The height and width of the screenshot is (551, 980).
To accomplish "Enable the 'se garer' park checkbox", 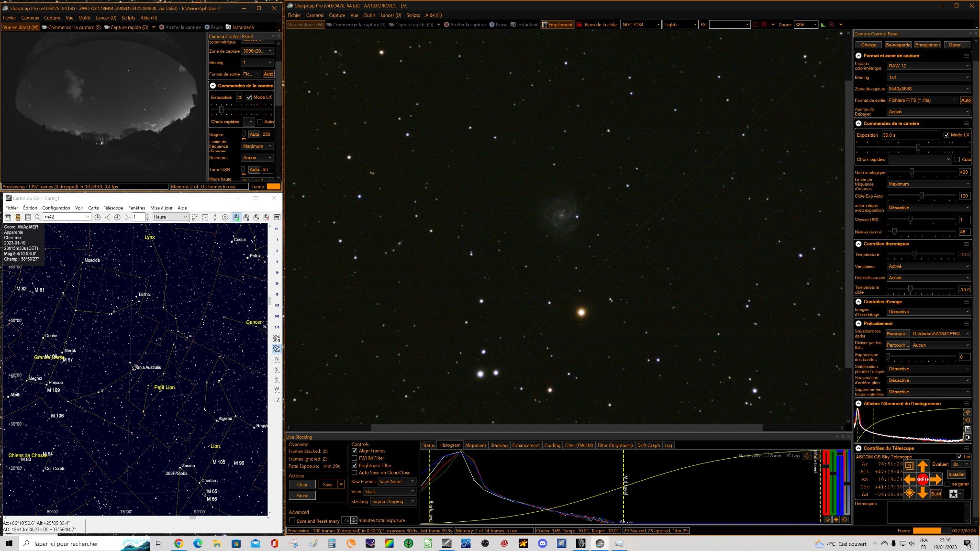I will [x=947, y=484].
